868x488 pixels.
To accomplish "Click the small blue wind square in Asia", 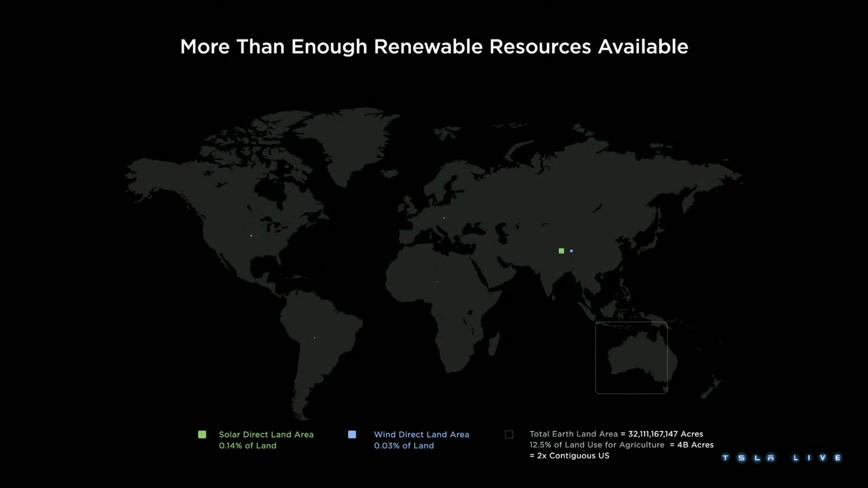I will coord(571,251).
